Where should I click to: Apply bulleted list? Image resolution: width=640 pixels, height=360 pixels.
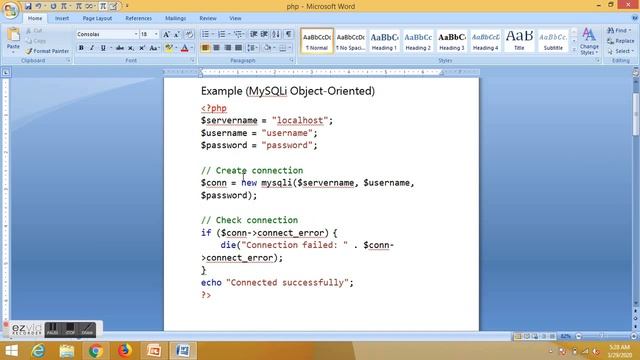pos(205,34)
